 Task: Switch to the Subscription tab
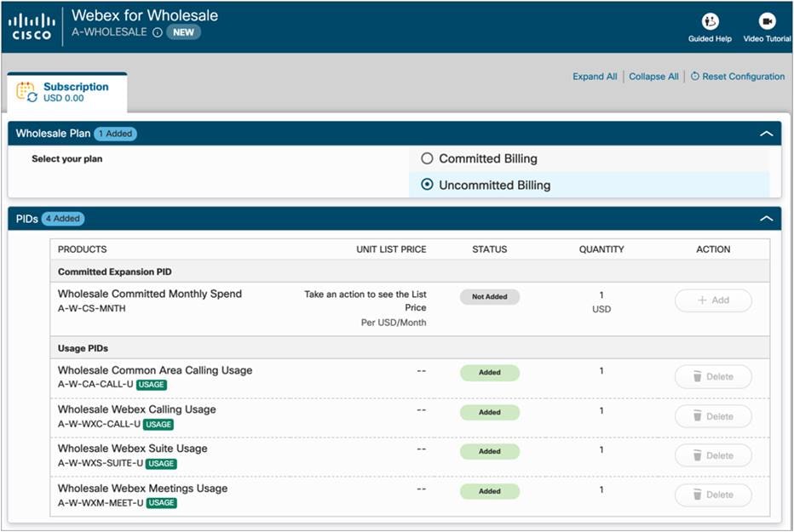pos(66,92)
